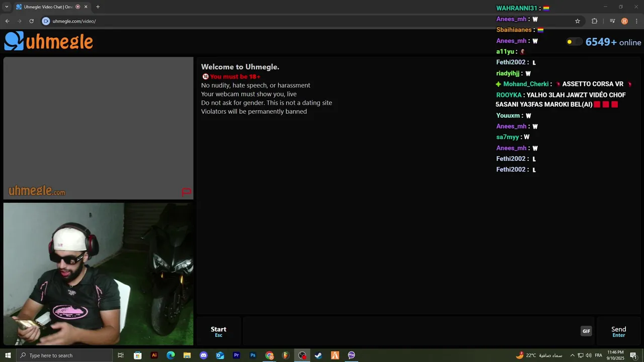Open the Chrome three-dot menu
Viewport: 644px width, 362px height.
[637, 21]
